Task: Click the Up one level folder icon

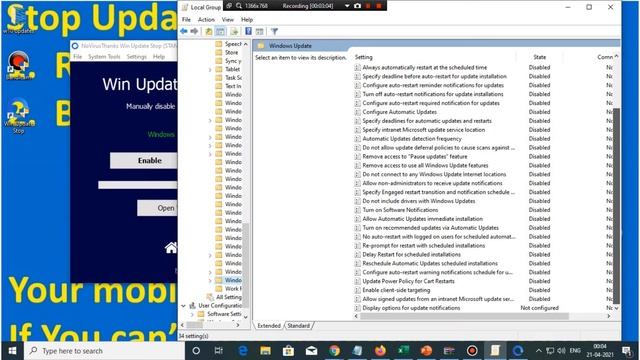Action: click(x=209, y=31)
